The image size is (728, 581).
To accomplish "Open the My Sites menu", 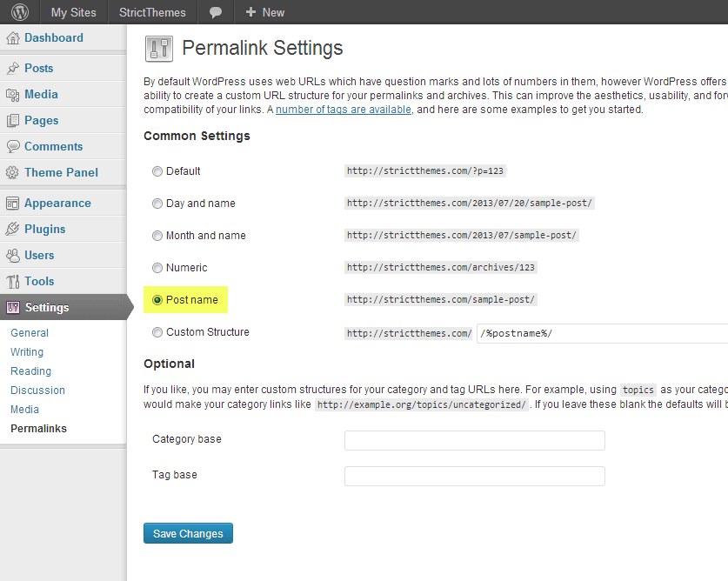I will point(73,12).
